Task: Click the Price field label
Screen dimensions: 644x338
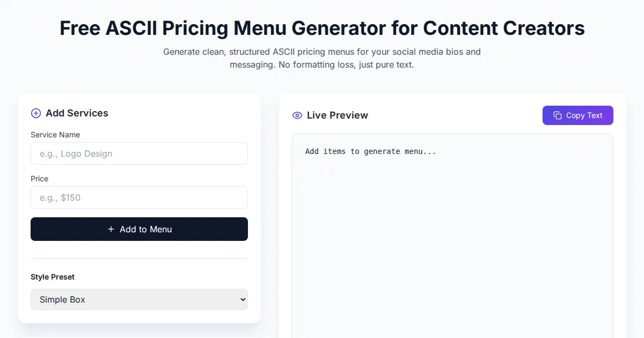Action: [40, 179]
